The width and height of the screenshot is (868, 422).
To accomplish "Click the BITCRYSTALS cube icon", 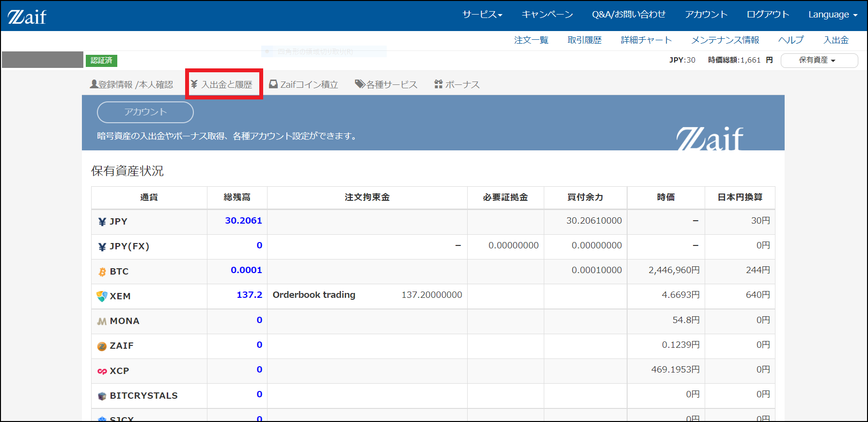I will [x=102, y=396].
